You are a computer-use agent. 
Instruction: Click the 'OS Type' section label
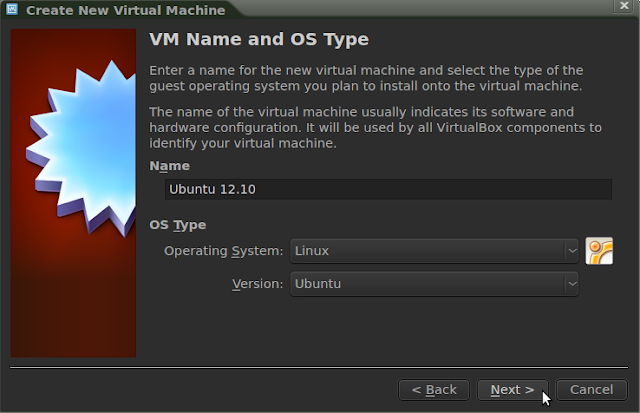coord(177,225)
